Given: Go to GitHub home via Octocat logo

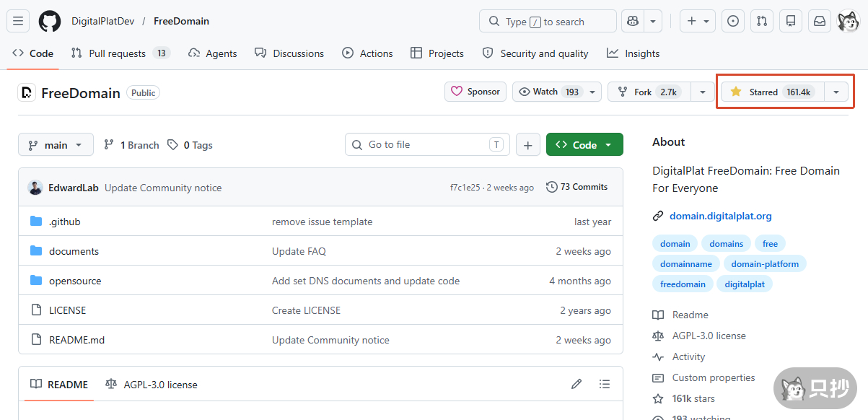Looking at the screenshot, I should [50, 21].
